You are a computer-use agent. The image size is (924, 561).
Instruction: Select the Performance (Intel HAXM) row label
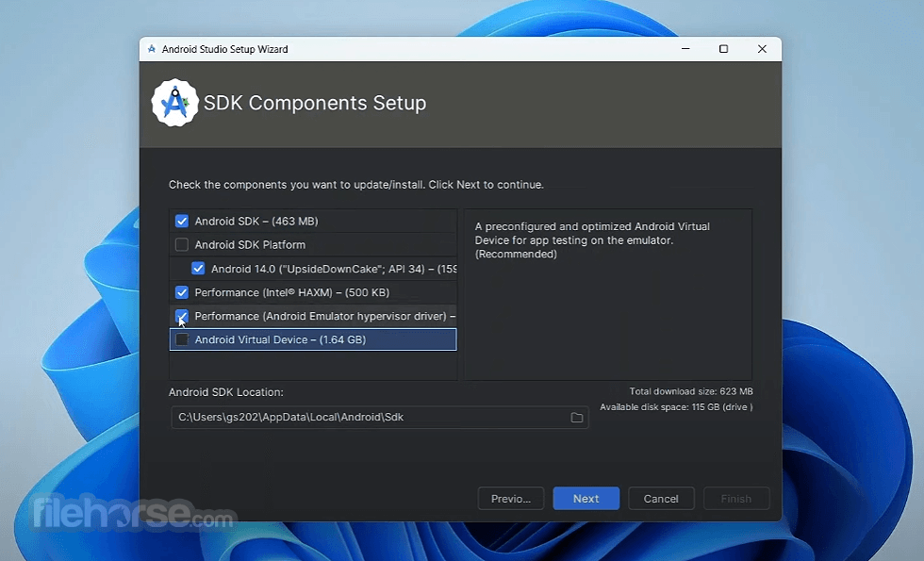click(x=291, y=292)
